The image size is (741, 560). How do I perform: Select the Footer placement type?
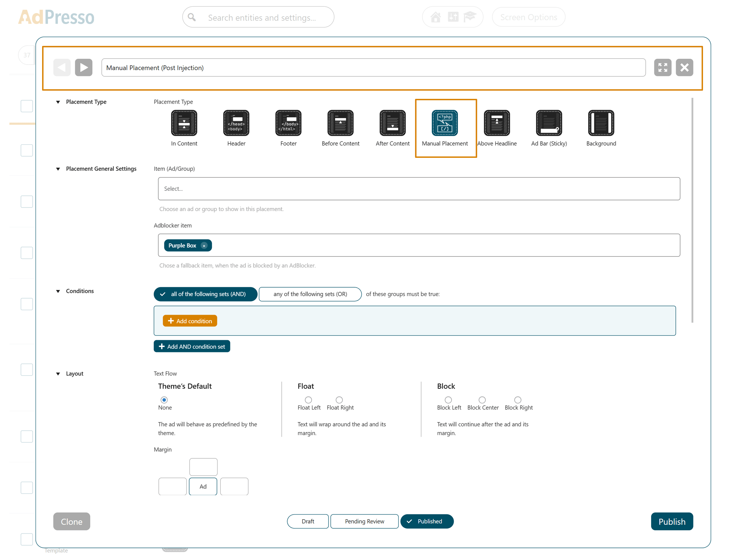pos(288,123)
